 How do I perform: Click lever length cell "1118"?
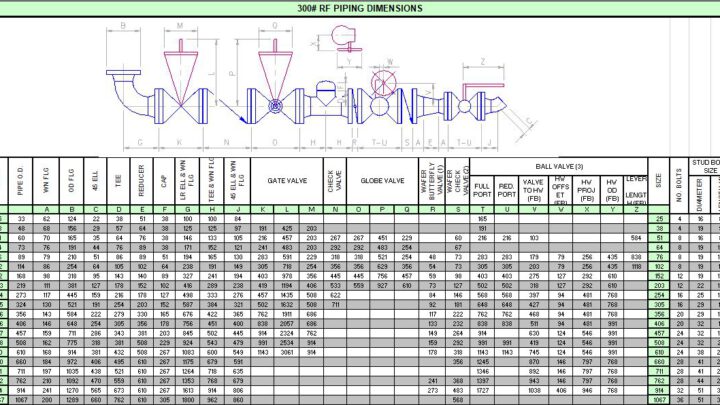(x=636, y=266)
